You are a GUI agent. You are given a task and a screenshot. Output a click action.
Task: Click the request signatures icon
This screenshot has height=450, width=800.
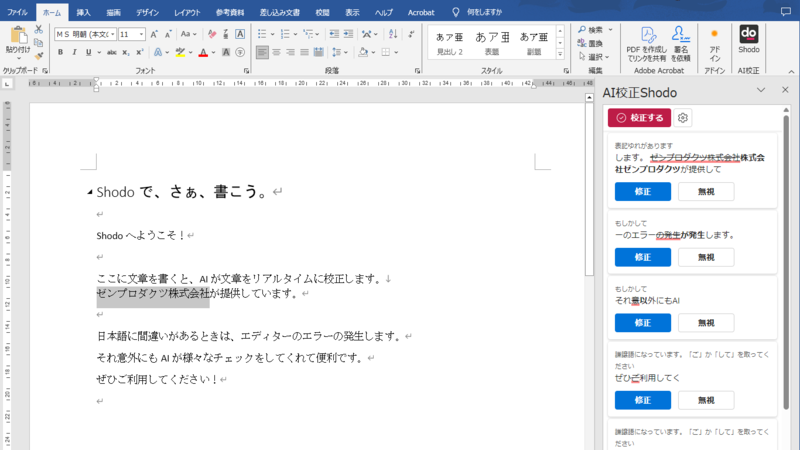pyautogui.click(x=681, y=44)
